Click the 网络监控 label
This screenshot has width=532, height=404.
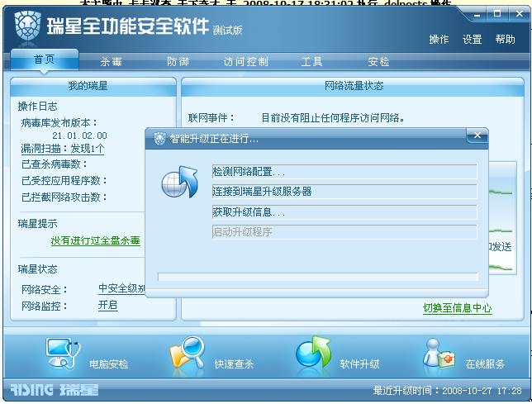coord(44,307)
